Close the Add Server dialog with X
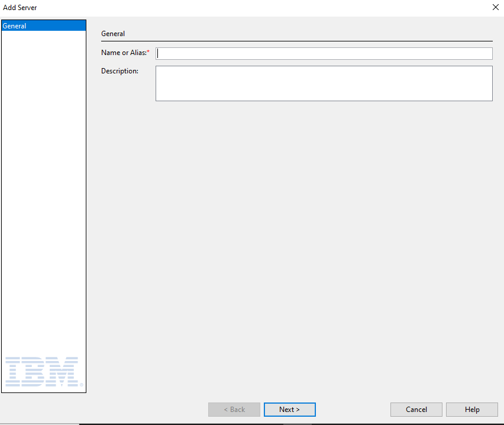 495,8
